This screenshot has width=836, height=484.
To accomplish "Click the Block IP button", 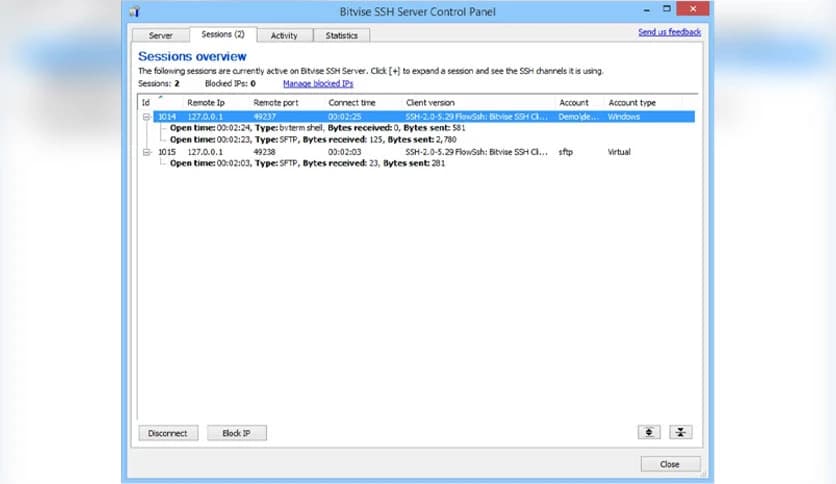I will (236, 433).
